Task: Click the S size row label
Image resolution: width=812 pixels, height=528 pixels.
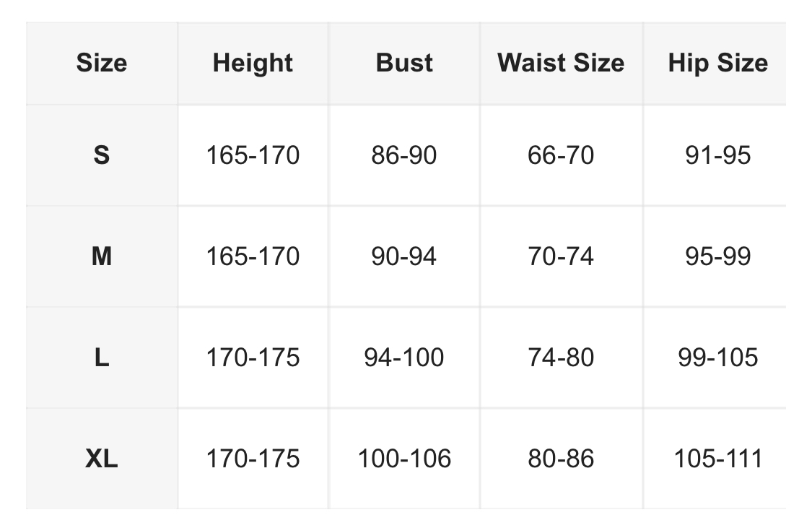Action: (x=102, y=155)
